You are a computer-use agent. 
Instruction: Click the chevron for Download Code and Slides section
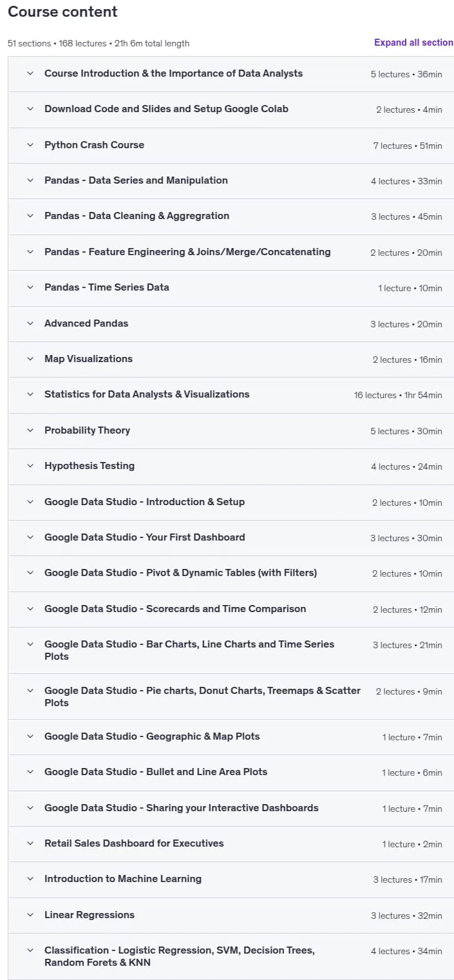(30, 109)
